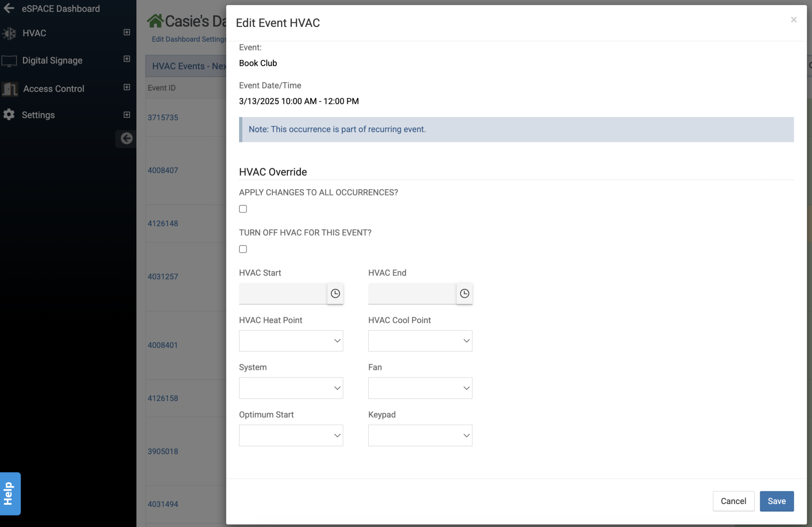Expand the HVAC sidebar section with the plus
The width and height of the screenshot is (812, 527).
click(x=126, y=32)
